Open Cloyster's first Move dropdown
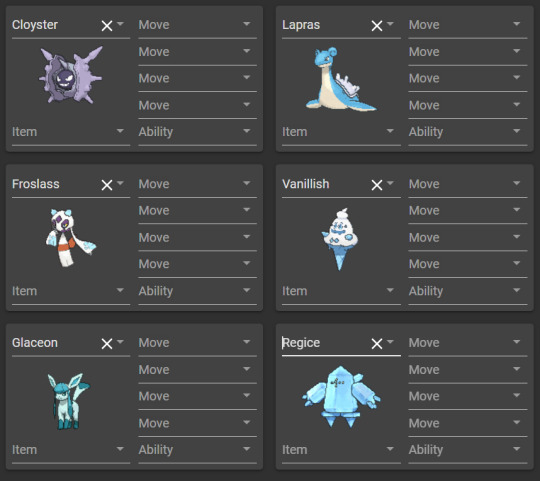 pyautogui.click(x=198, y=25)
